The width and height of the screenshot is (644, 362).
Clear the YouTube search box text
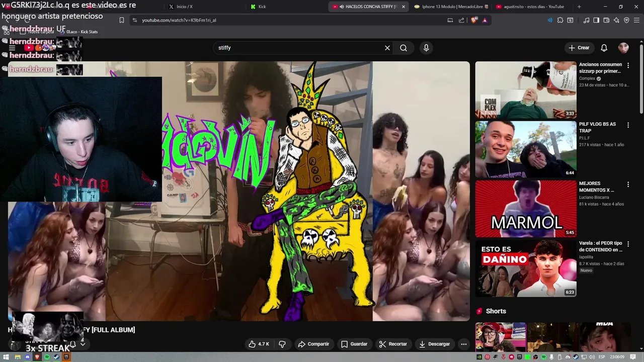tap(387, 48)
